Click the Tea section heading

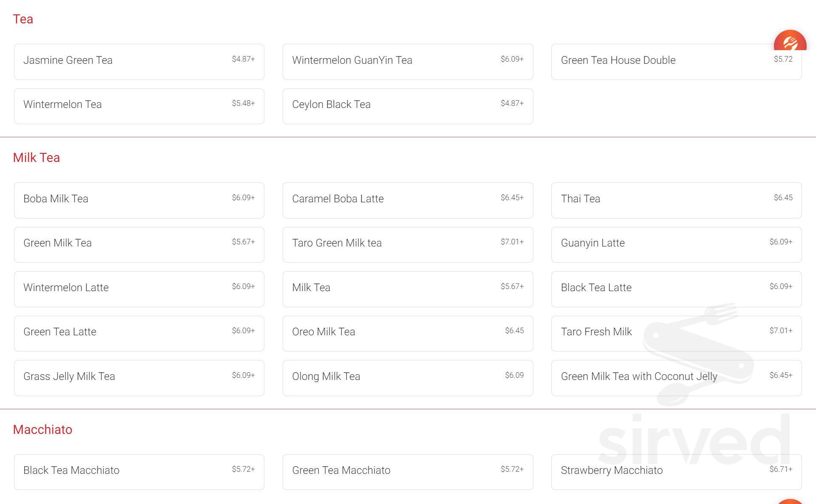coord(23,19)
